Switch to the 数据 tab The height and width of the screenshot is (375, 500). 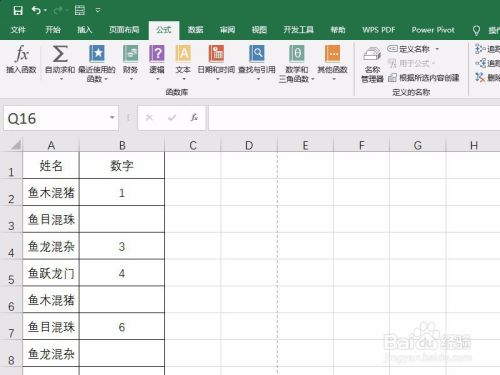[195, 30]
